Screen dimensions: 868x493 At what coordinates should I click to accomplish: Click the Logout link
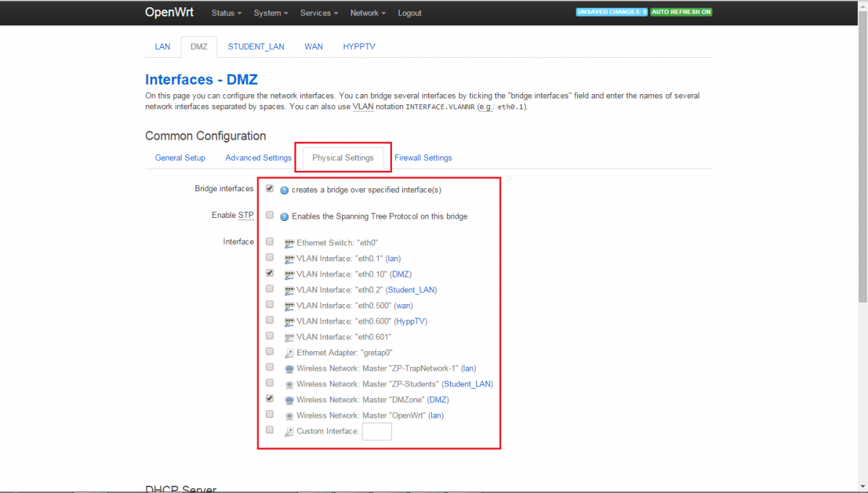(x=409, y=13)
